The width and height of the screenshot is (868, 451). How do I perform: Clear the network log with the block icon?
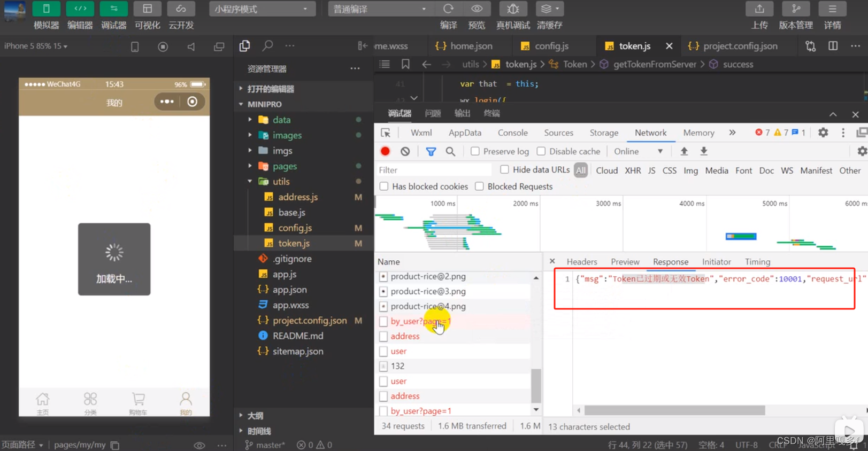coord(405,151)
